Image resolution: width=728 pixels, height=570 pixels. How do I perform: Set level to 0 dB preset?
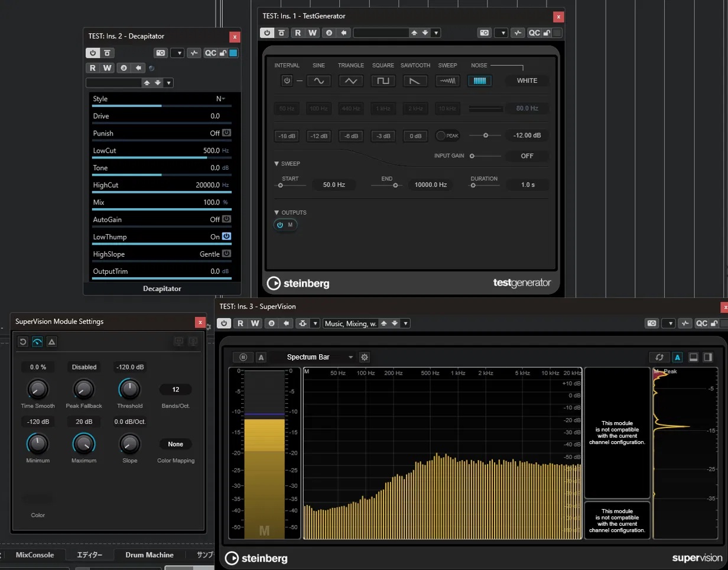tap(415, 135)
